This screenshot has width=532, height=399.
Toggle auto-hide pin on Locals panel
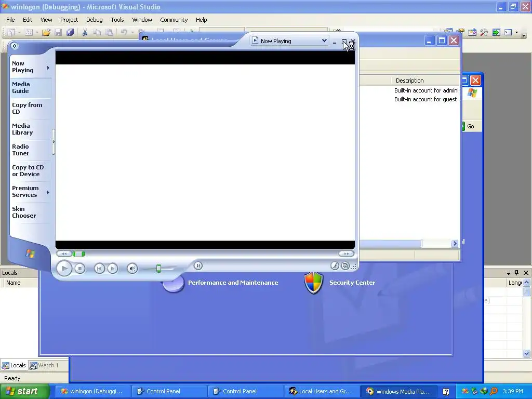(517, 272)
